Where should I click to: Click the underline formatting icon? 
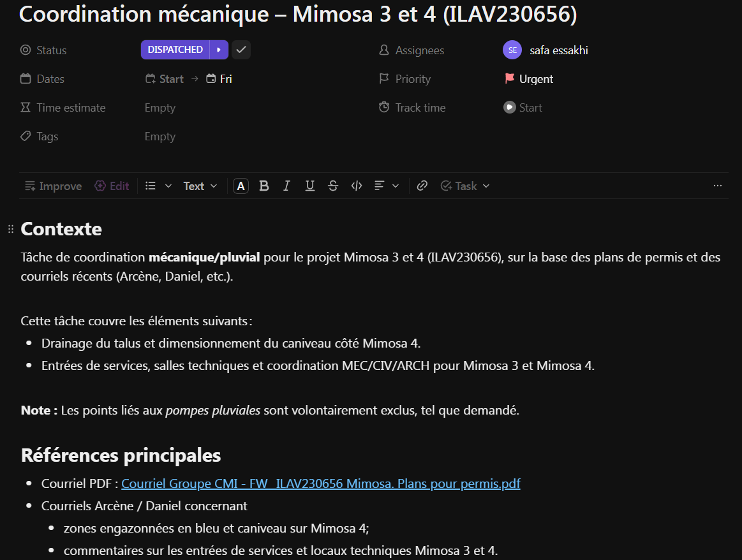[x=310, y=186]
